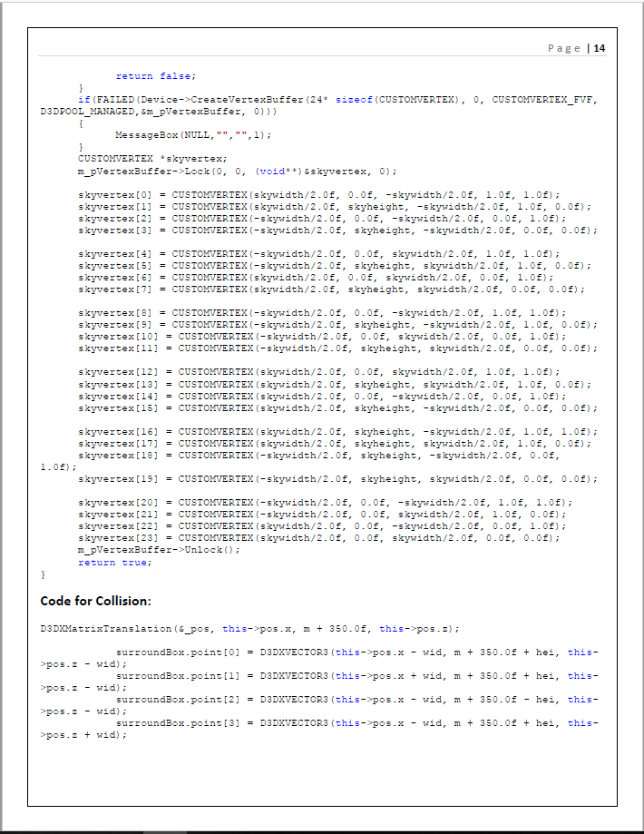Click the skyvertex[3] assignment line
The image size is (644, 834).
click(x=337, y=231)
